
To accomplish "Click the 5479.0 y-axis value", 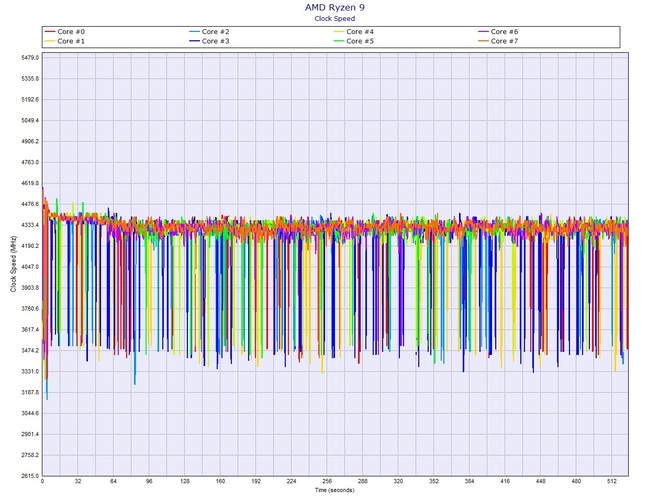I will [30, 58].
